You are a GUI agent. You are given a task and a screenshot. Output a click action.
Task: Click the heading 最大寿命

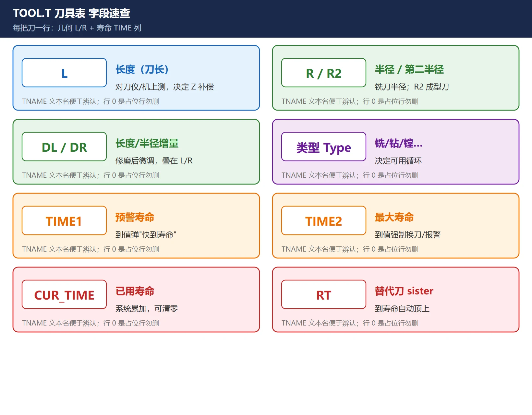click(x=394, y=217)
